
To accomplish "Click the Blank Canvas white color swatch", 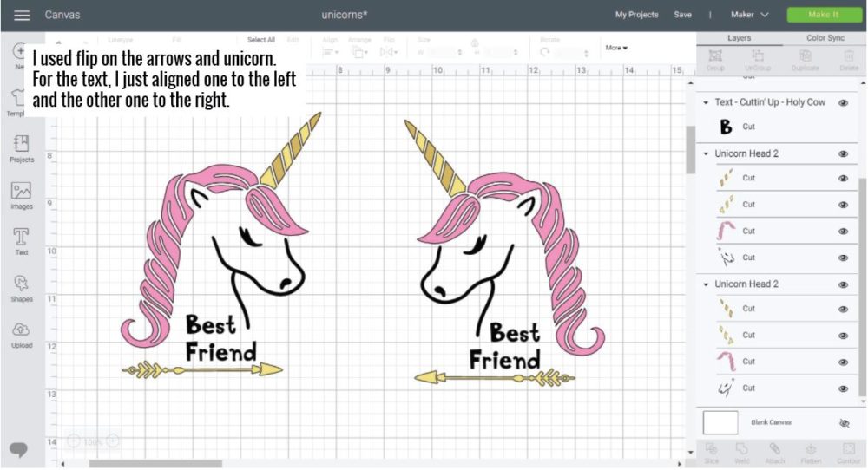I will 720,422.
